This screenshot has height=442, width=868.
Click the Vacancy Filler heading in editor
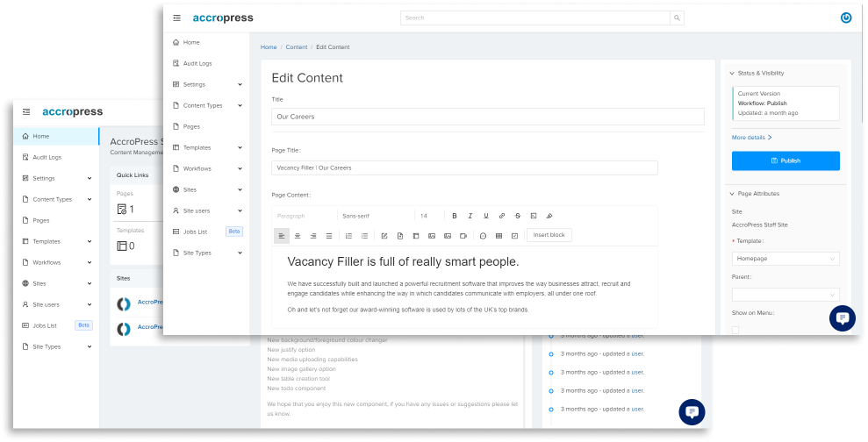pyautogui.click(x=403, y=261)
